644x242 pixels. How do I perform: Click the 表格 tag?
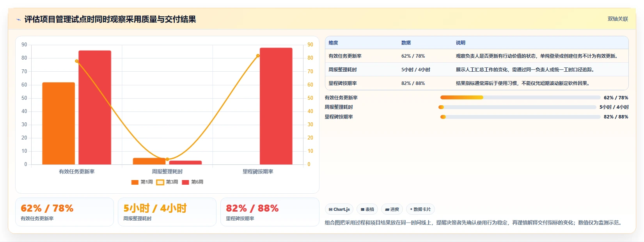click(367, 209)
